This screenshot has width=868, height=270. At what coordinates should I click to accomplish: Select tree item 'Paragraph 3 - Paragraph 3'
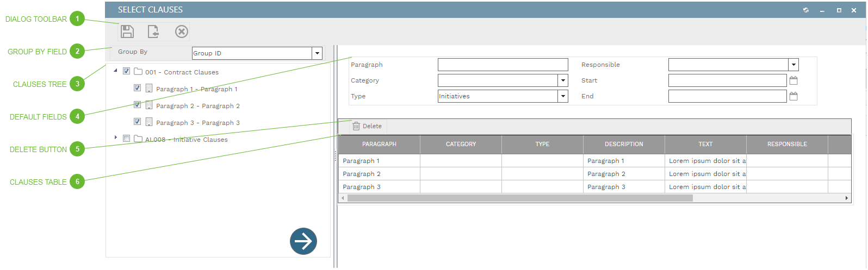coord(198,123)
